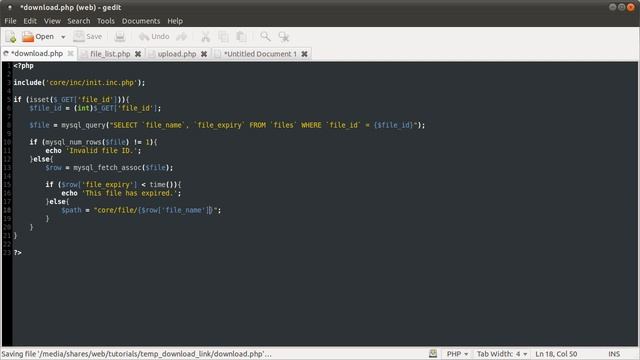640x360 pixels.
Task: Click the include('core/inc/init.inc.php') line
Action: tap(79, 82)
